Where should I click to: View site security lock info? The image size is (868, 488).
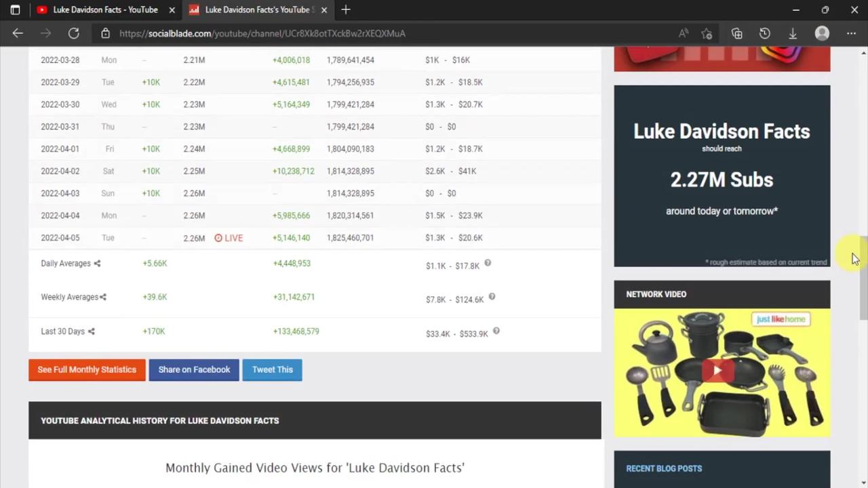(x=105, y=33)
